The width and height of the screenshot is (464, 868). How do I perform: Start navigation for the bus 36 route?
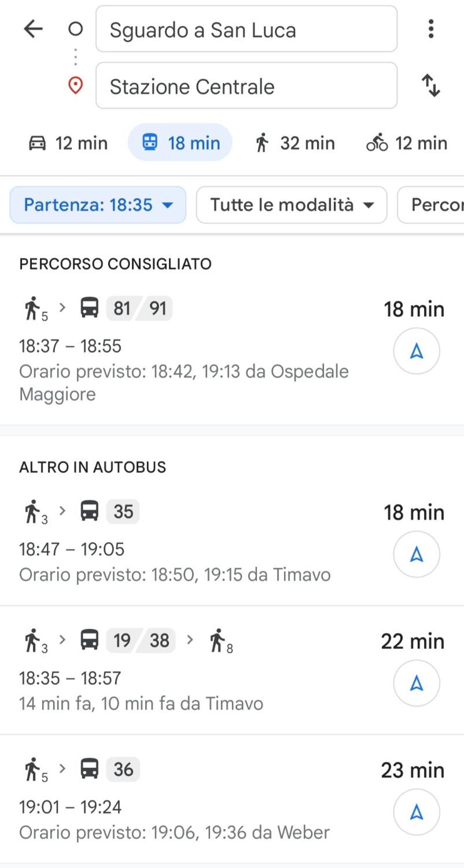click(416, 812)
